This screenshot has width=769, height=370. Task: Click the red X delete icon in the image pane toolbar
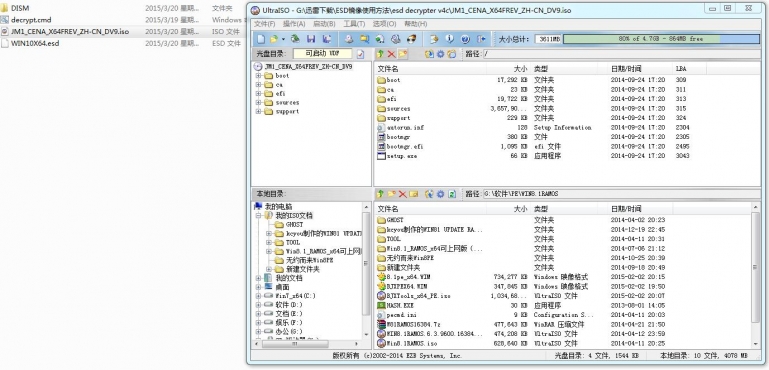391,54
